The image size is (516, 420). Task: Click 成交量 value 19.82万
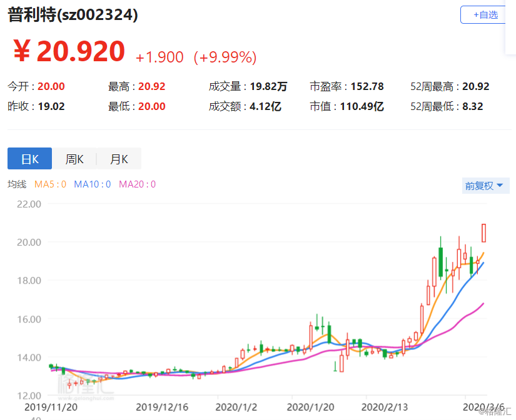[268, 86]
